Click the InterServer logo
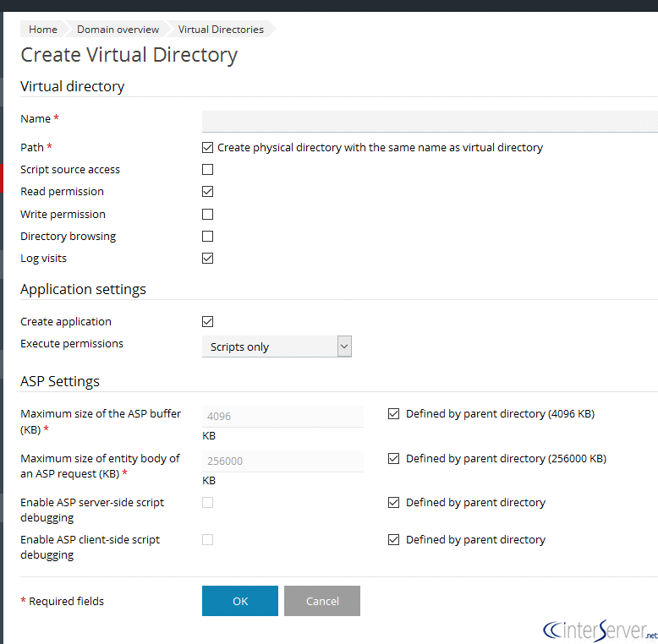 [x=600, y=630]
